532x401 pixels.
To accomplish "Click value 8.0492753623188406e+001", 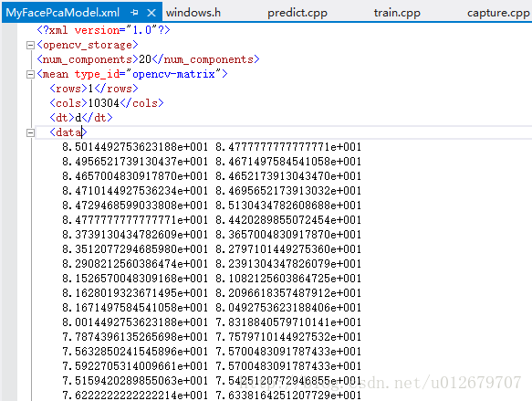I will click(288, 308).
